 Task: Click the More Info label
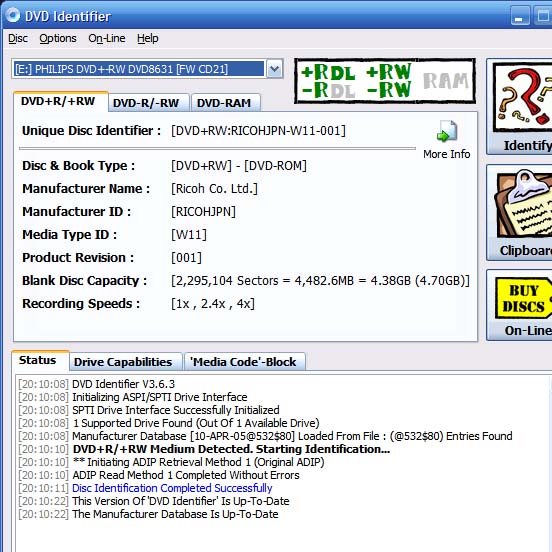click(x=446, y=154)
